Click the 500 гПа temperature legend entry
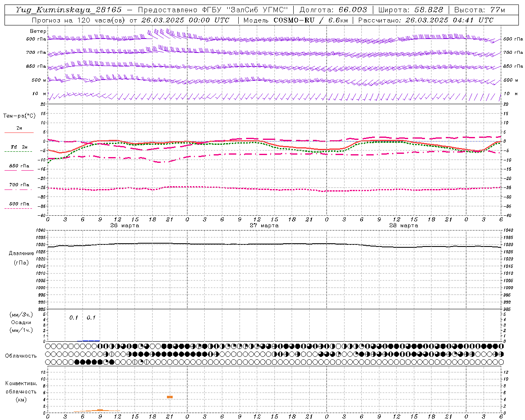The width and height of the screenshot is (525, 420). point(19,203)
